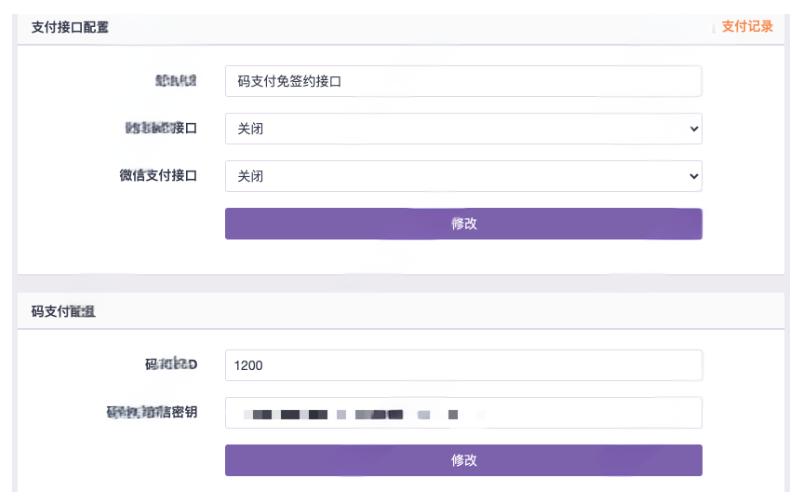Click chevron arrow on the first 关闭 select
This screenshot has height=502, width=796.
click(694, 129)
